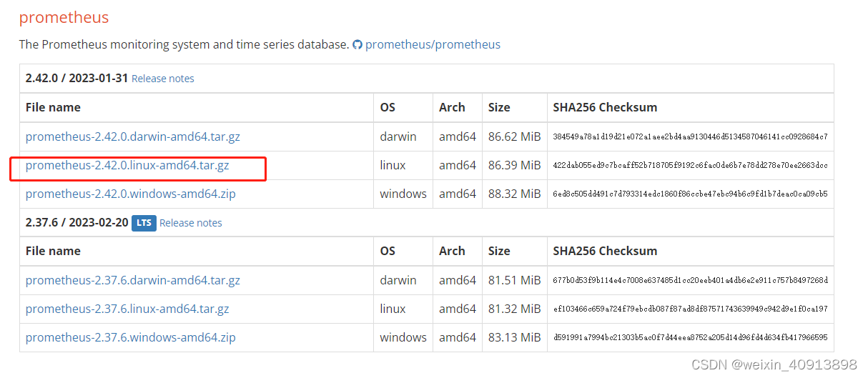Open the prometheus section heading link
Viewport: 868px width, 378px height.
[x=64, y=16]
